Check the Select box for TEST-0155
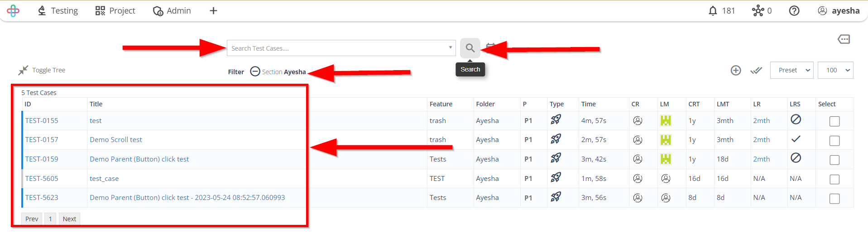The image size is (868, 233). click(834, 121)
